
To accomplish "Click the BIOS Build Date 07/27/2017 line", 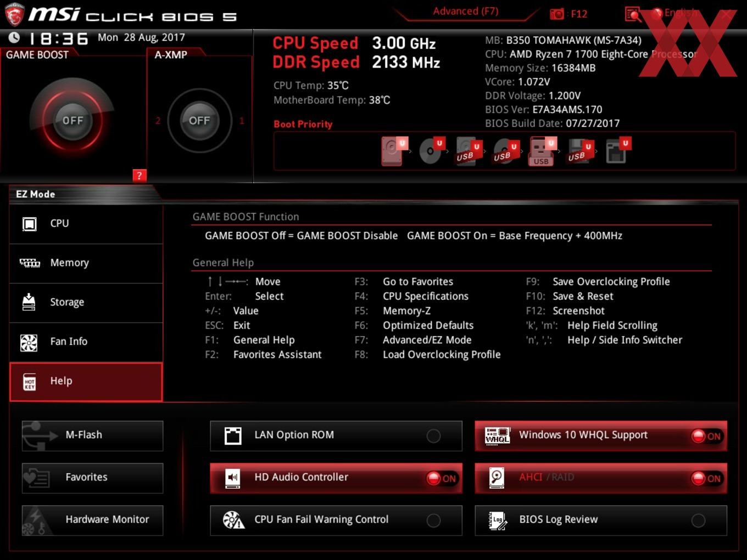I will [x=553, y=124].
